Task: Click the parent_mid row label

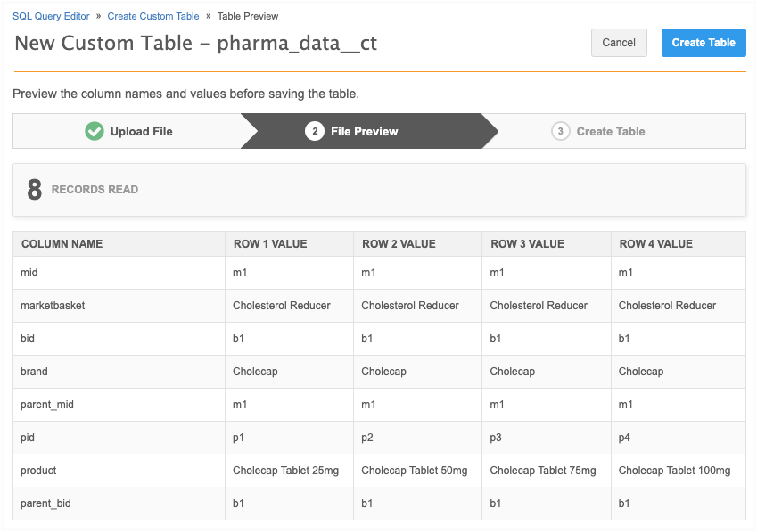Action: point(47,405)
